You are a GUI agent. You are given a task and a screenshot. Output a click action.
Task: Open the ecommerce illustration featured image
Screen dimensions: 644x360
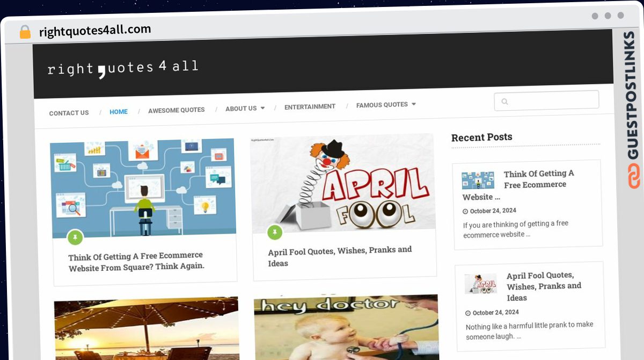144,188
